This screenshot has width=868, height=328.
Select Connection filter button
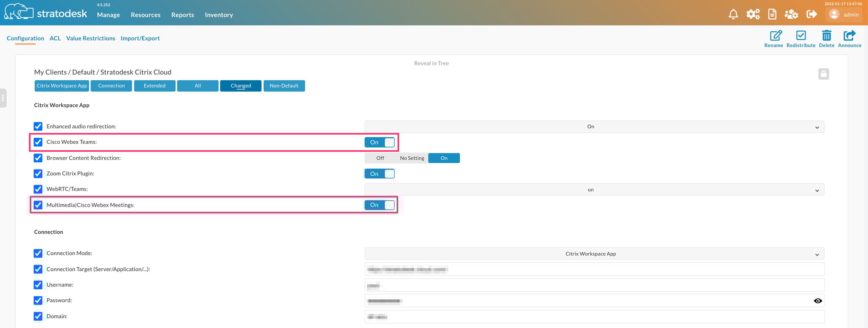(111, 86)
